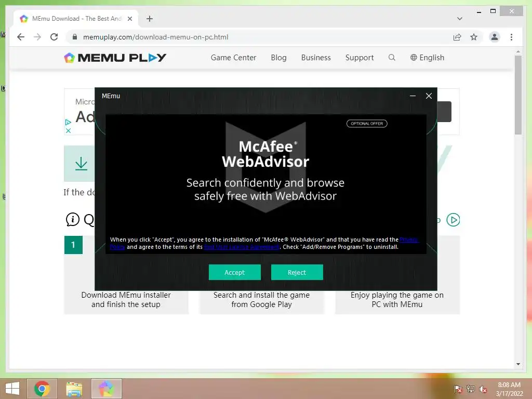Open the End User License Agreement link

[242, 247]
